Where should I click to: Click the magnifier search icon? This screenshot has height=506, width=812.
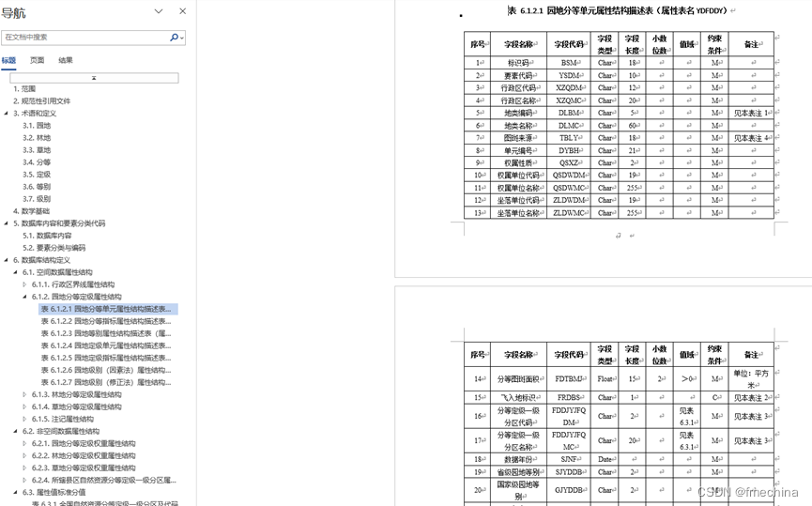175,38
